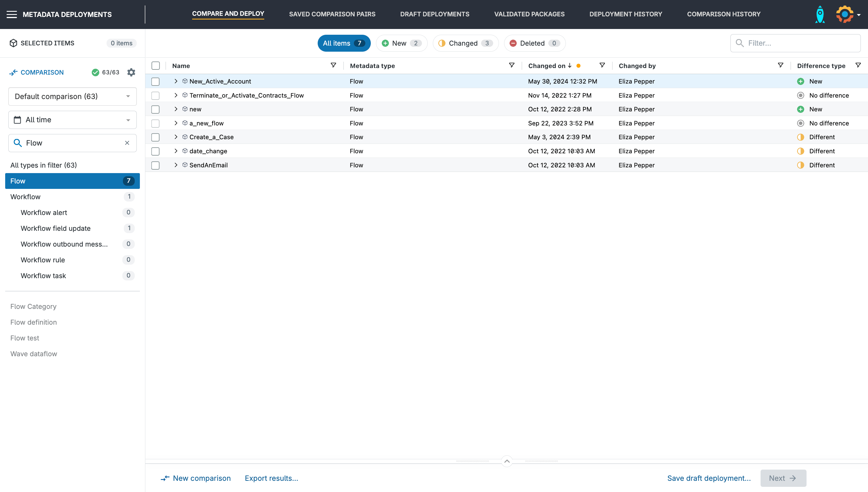Click Changed by column filter funnel
868x492 pixels.
[780, 65]
